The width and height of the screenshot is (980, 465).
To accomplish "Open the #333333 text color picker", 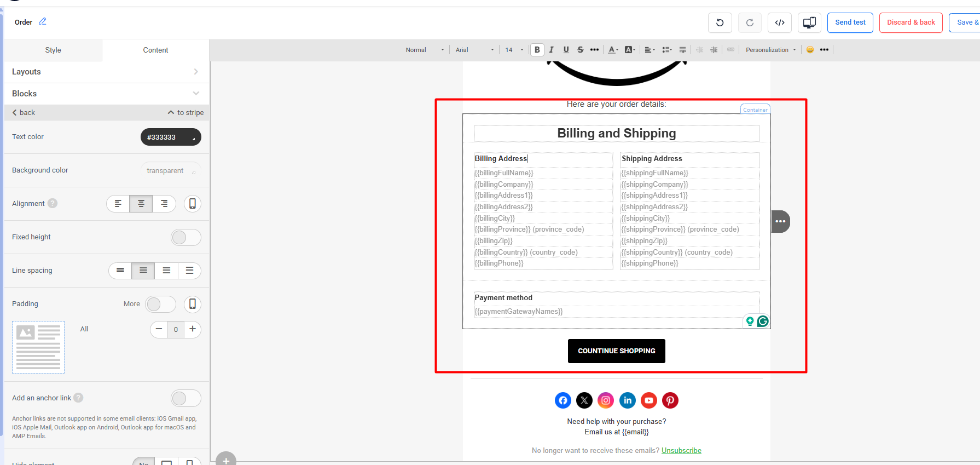I will [x=171, y=137].
